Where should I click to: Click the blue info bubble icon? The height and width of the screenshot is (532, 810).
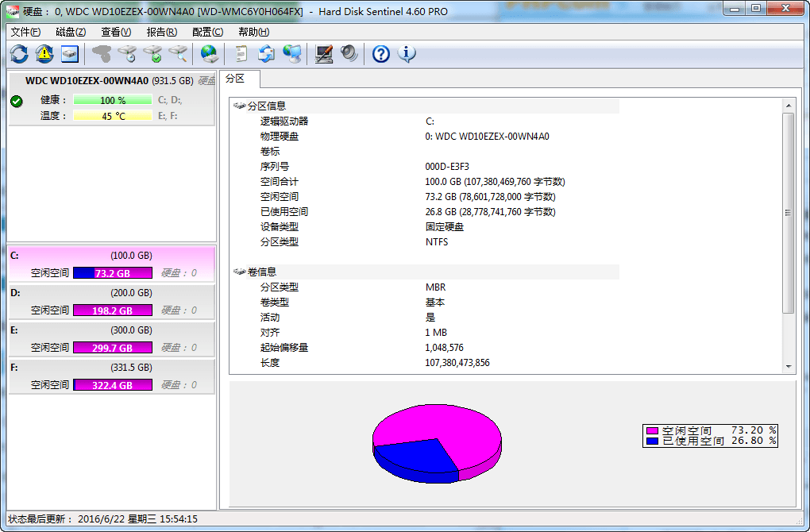407,54
